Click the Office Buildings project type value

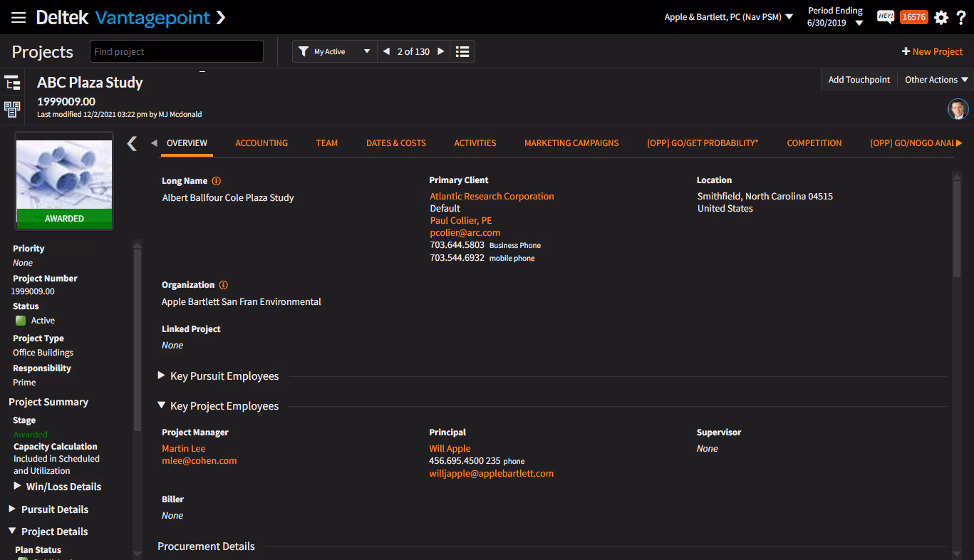point(43,352)
